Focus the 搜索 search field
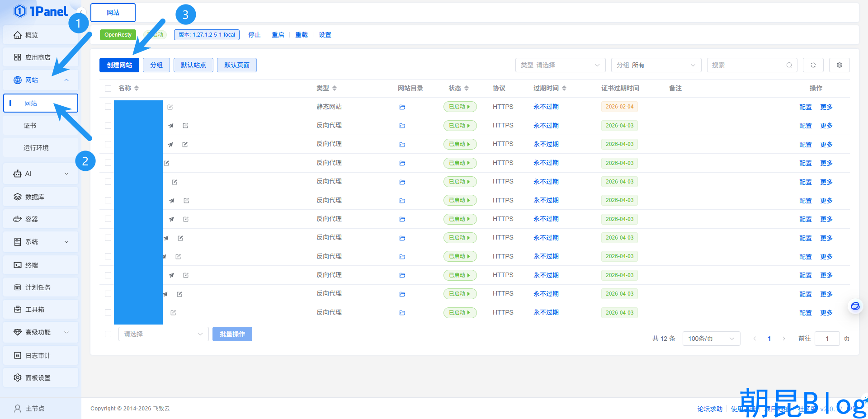Viewport: 868px width, 419px height. [x=752, y=65]
